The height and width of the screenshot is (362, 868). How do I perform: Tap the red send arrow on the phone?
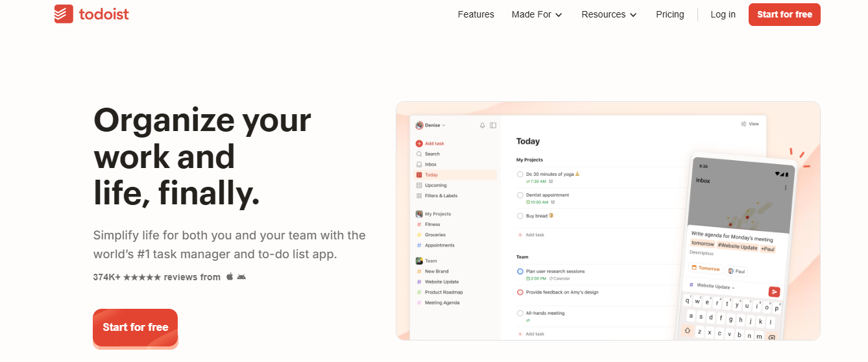coord(774,292)
